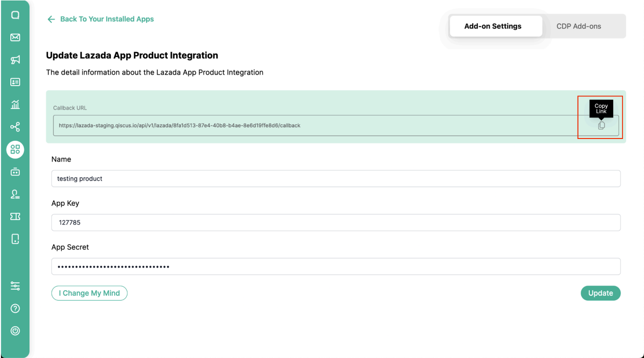
Task: Click the envelope mail icon in sidebar
Action: pos(15,37)
